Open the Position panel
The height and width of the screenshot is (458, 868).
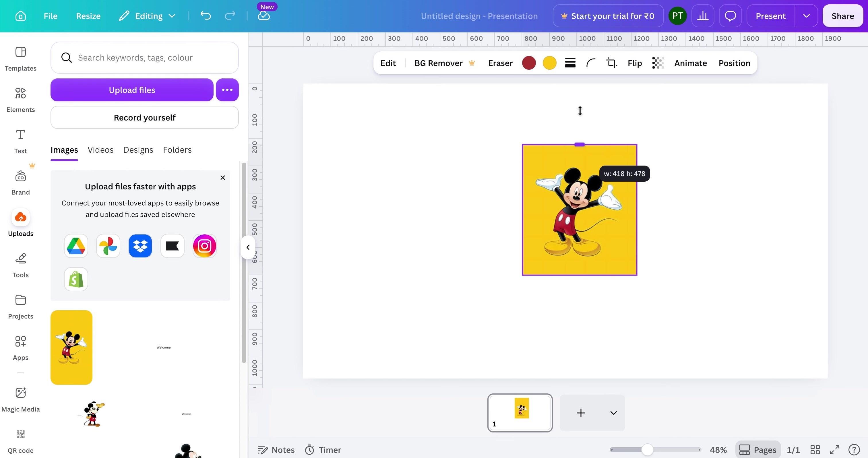tap(734, 63)
